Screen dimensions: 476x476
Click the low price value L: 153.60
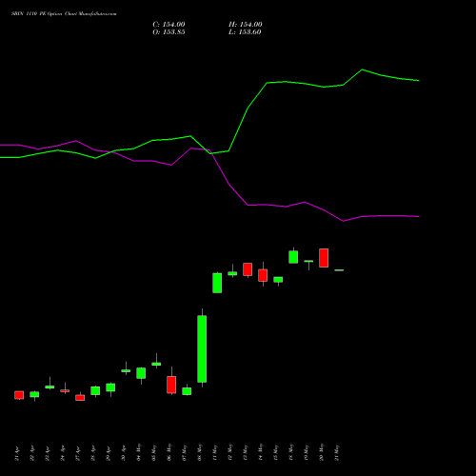(x=245, y=32)
